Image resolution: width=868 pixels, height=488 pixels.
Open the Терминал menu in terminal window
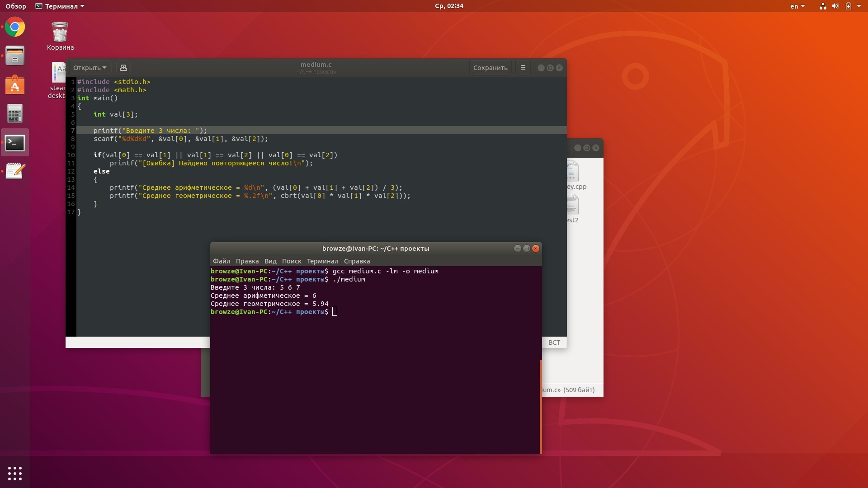322,261
